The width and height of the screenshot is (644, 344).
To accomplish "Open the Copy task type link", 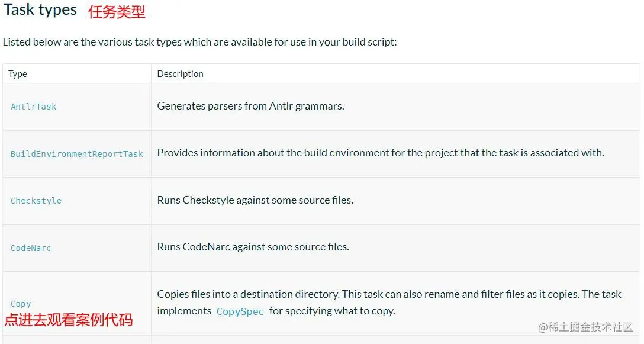I will pyautogui.click(x=21, y=304).
